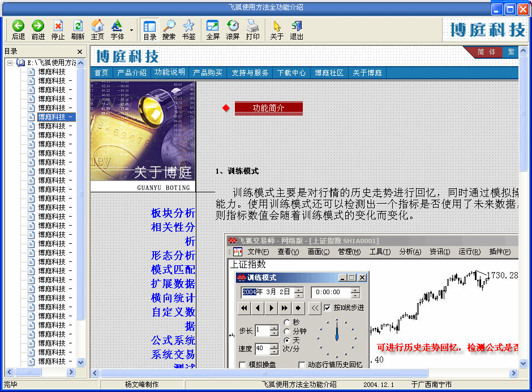Open the 产品介绍 navigation tab

click(x=132, y=72)
